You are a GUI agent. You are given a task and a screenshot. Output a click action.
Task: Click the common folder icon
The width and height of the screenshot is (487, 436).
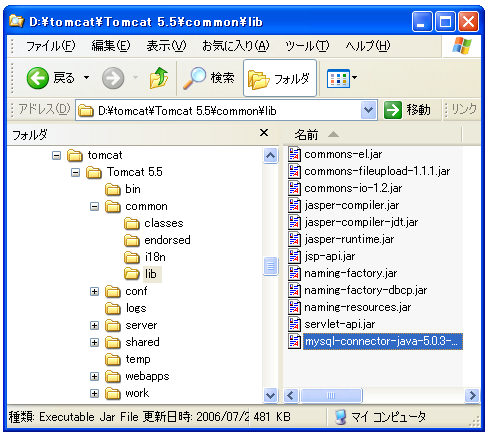[113, 207]
